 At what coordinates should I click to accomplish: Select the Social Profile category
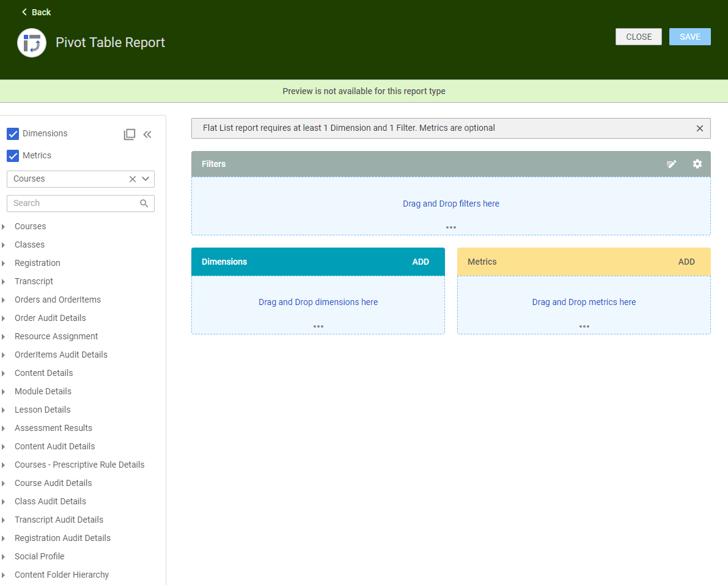pyautogui.click(x=39, y=556)
